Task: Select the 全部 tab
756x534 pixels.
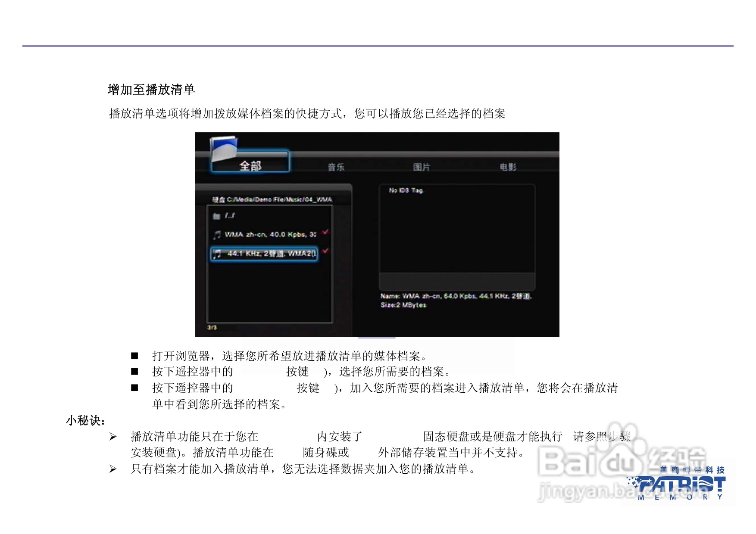Action: [x=251, y=165]
